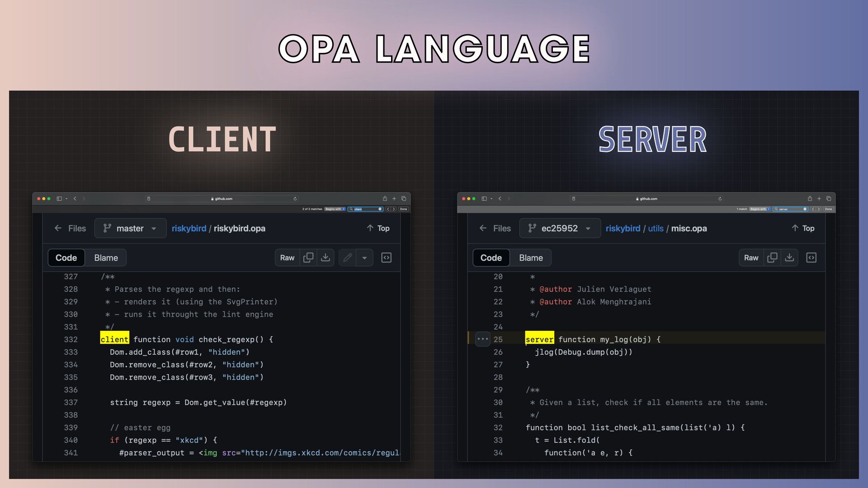Open line 25 actions ellipsis menu
Image resolution: width=868 pixels, height=488 pixels.
[483, 339]
